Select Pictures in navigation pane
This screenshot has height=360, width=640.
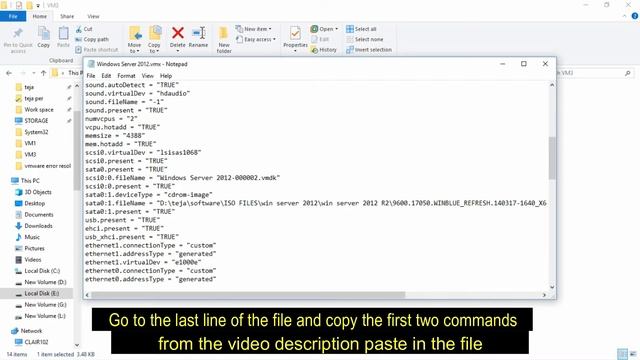34,248
